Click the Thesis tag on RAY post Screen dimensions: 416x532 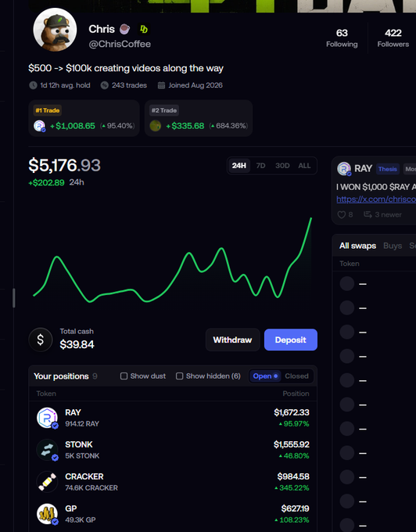click(x=388, y=169)
